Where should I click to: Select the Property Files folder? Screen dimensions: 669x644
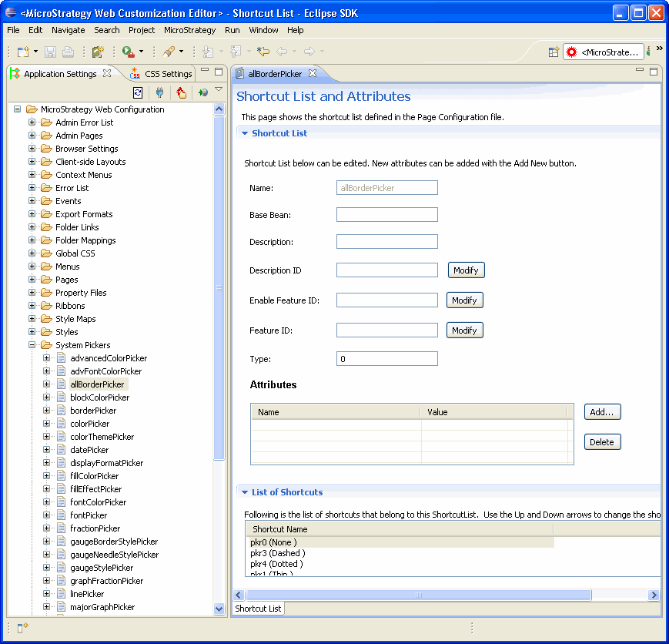(x=81, y=293)
